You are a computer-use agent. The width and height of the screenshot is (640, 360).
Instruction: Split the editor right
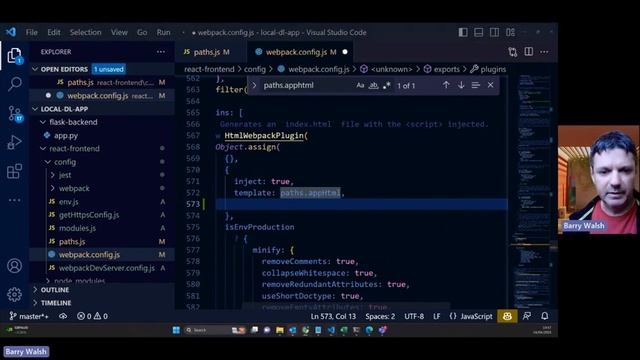[529, 52]
